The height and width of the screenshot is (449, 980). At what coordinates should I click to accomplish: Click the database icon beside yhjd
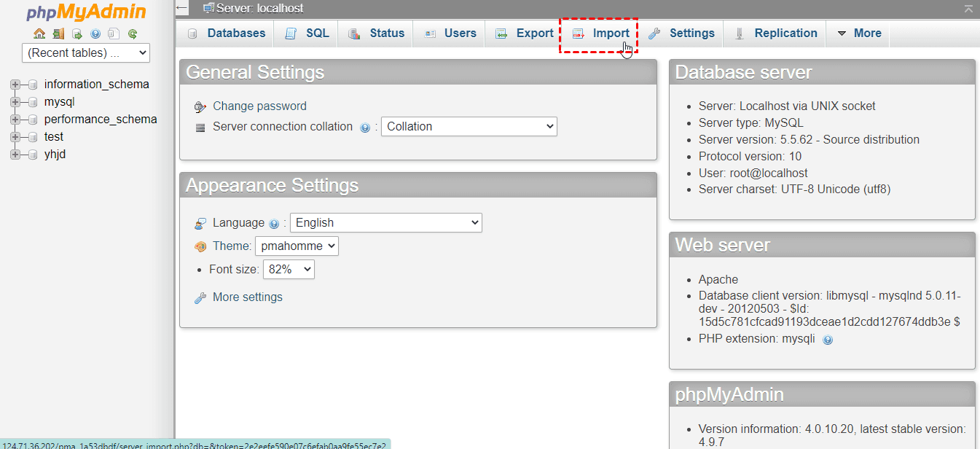click(x=33, y=155)
